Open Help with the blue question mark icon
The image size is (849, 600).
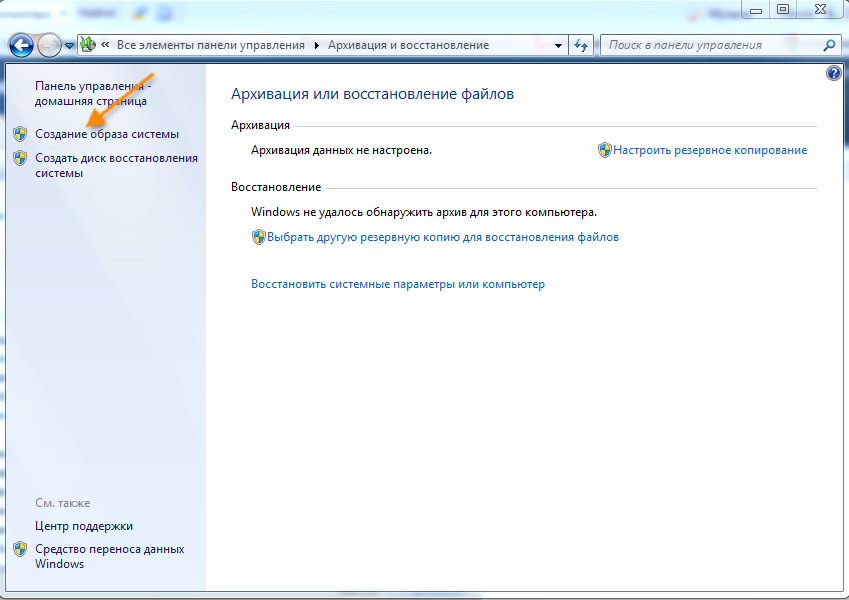[834, 73]
